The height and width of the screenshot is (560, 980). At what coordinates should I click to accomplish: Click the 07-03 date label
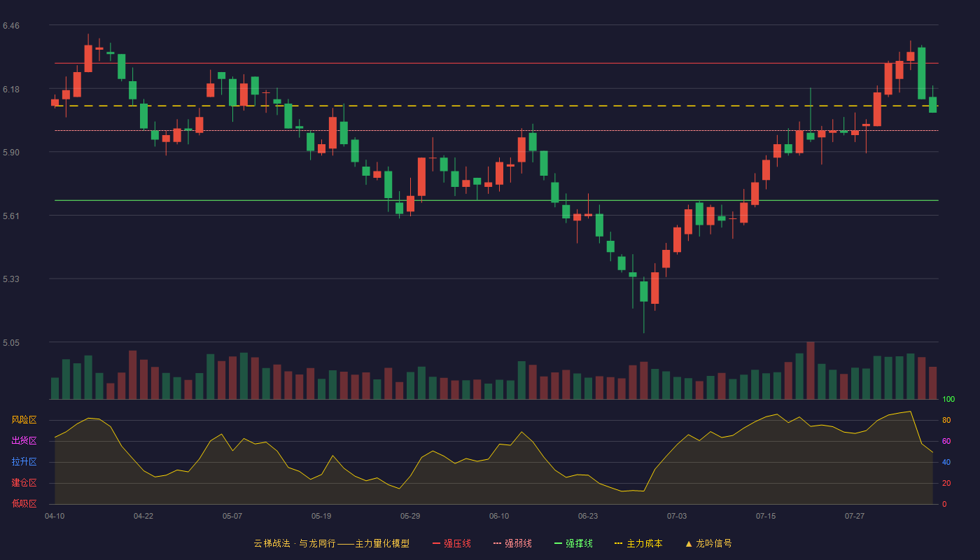coord(677,516)
